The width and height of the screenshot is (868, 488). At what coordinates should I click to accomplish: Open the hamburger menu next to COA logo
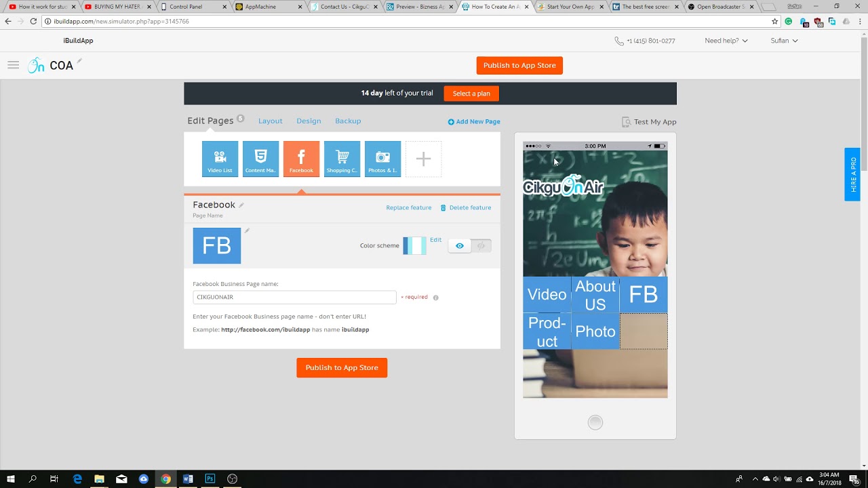coord(13,65)
